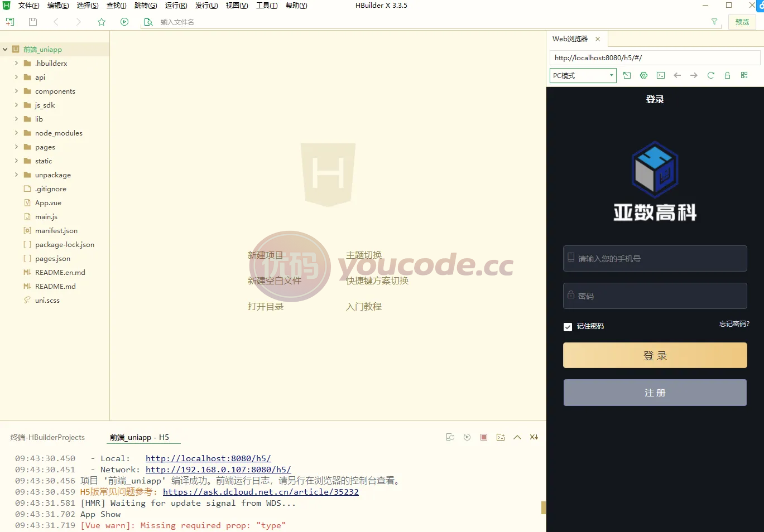
Task: Click the save disk icon
Action: coord(33,22)
